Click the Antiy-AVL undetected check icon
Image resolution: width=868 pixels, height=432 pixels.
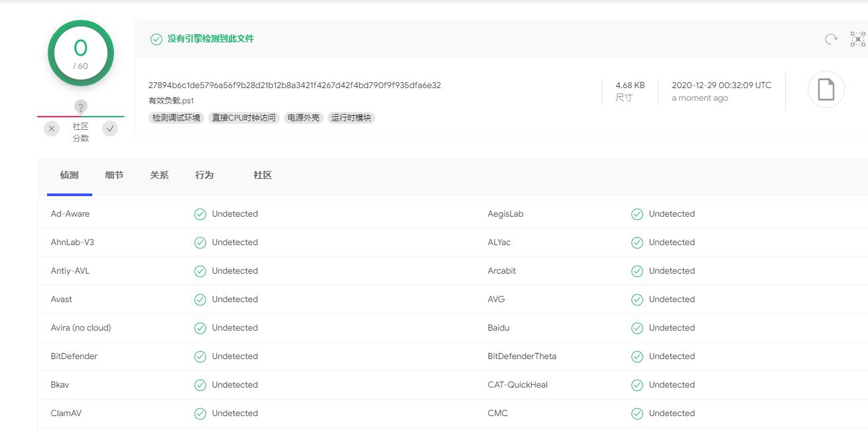pos(200,271)
